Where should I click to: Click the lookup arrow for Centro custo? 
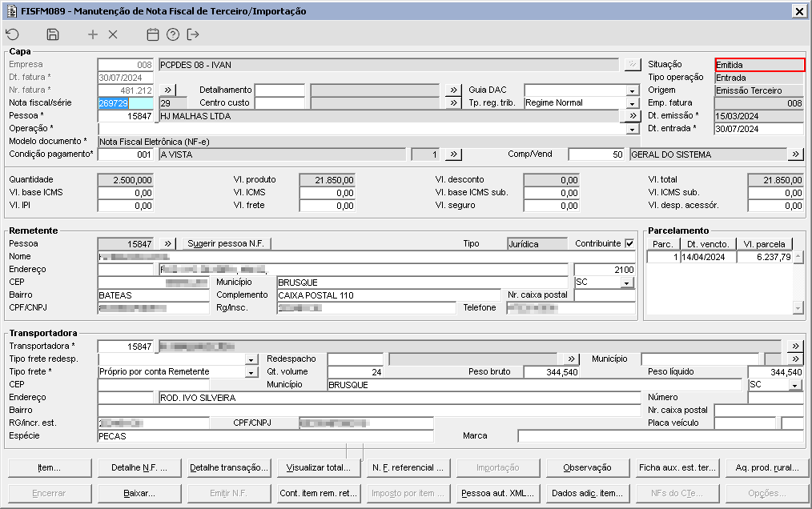[453, 103]
